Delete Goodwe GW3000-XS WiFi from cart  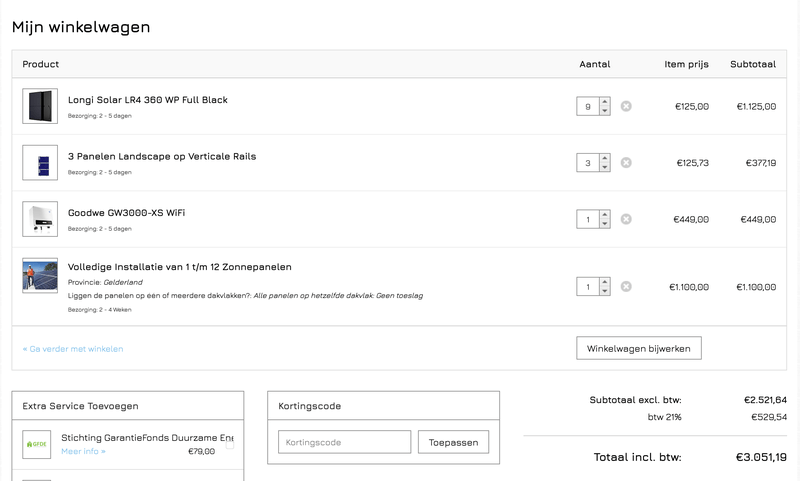click(626, 219)
